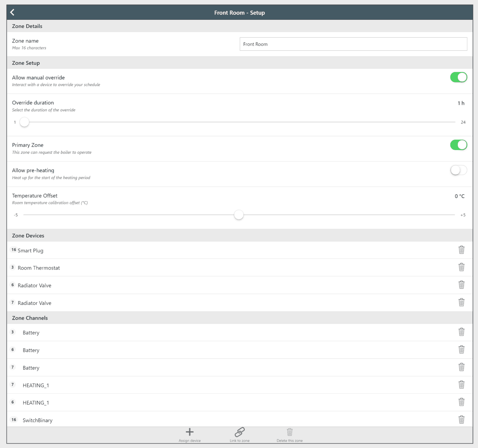Click the back arrow in header
Viewport: 478px width, 448px height.
coord(12,12)
